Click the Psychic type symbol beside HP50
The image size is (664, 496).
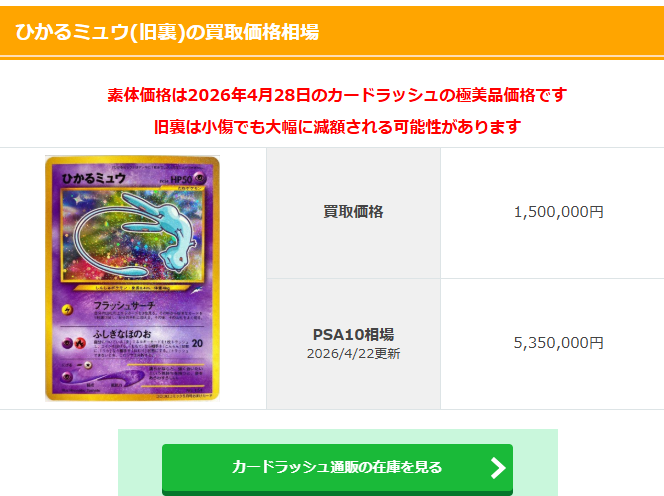point(200,178)
